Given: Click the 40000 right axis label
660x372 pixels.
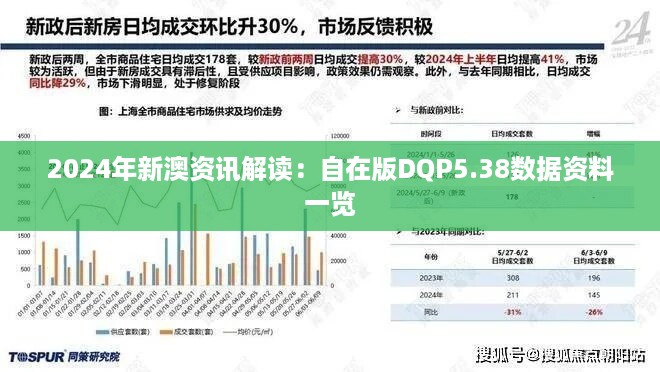Looking at the screenshot, I should 338,236.
